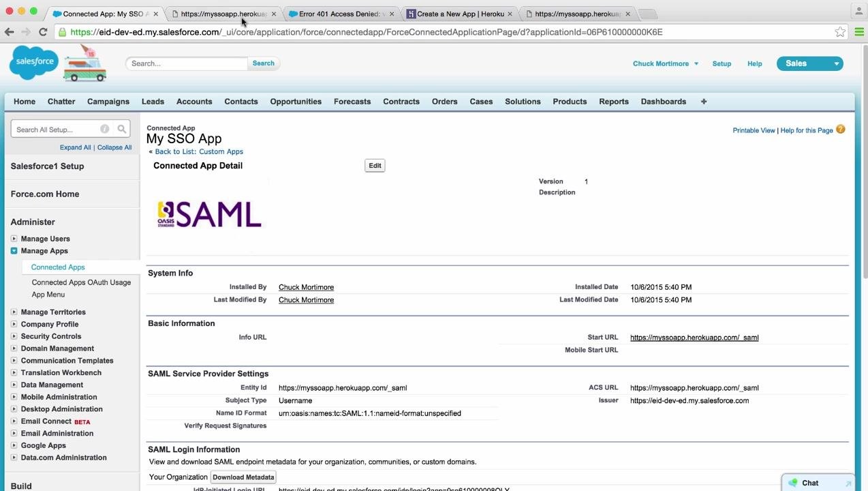868x491 pixels.
Task: Reload the page with the refresh icon
Action: click(43, 32)
